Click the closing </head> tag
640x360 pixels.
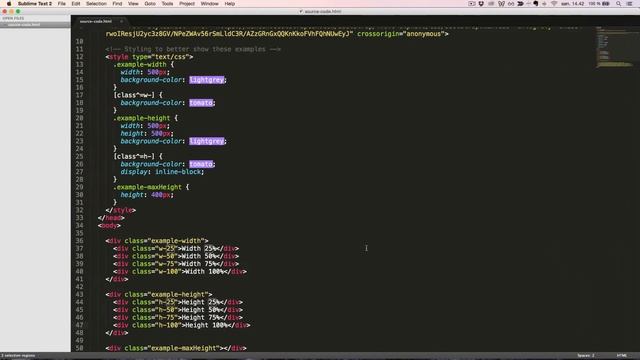(111, 218)
